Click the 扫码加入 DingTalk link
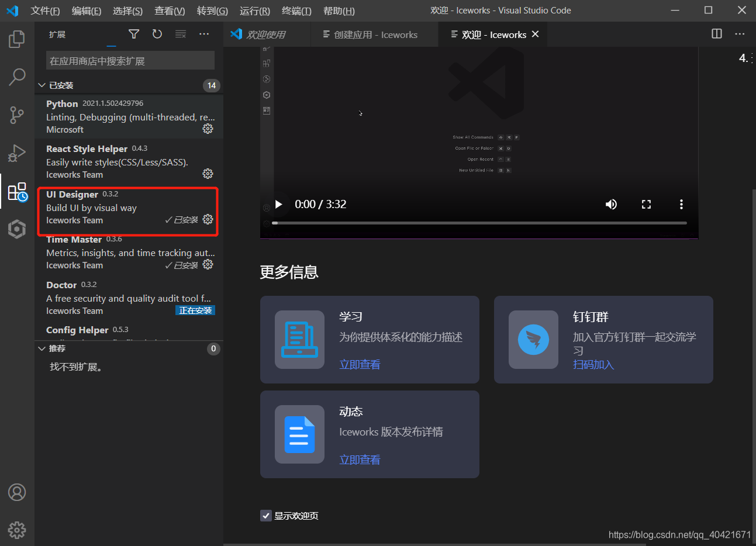 [x=593, y=364]
